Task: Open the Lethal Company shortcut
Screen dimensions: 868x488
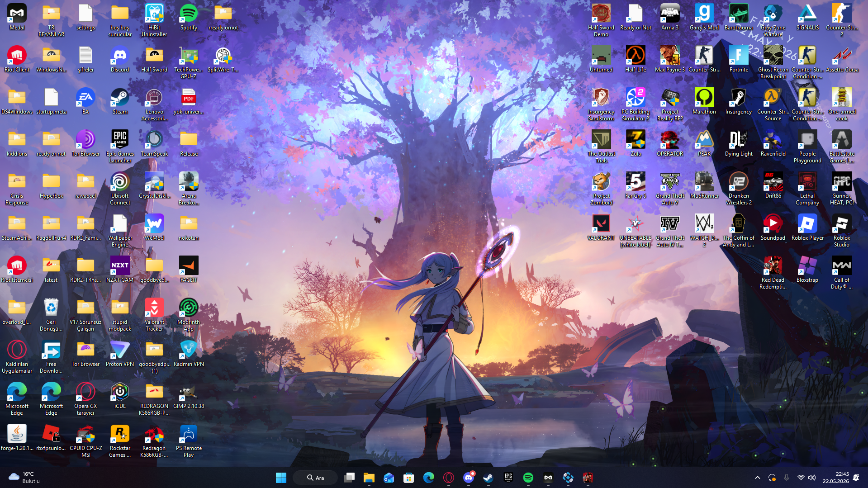Action: point(807,189)
